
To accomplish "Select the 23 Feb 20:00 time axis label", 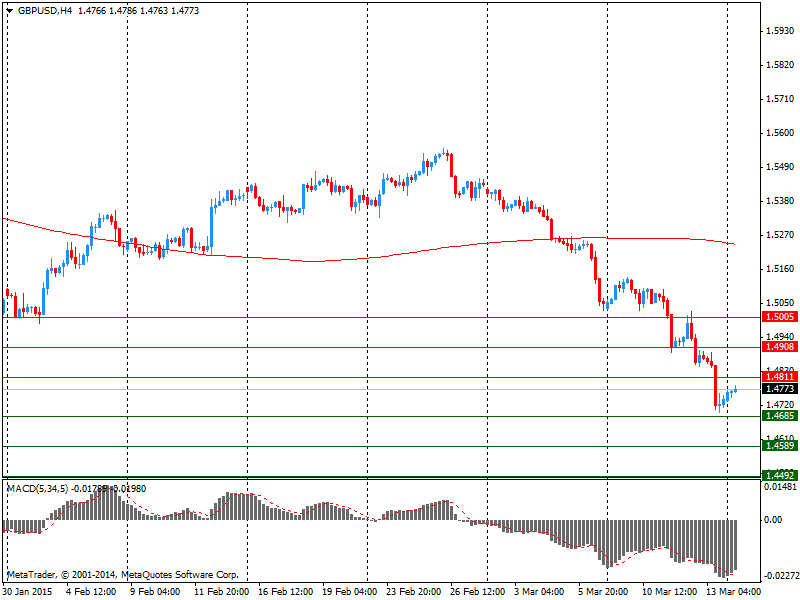I will coord(414,591).
